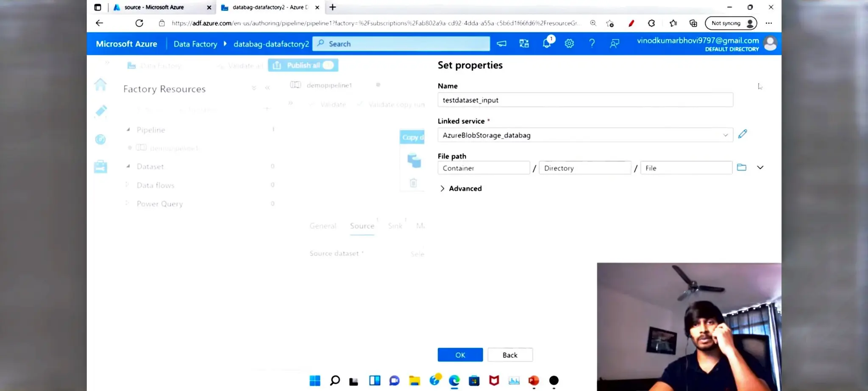Image resolution: width=868 pixels, height=391 pixels.
Task: Edit the linked service with the pencil icon
Action: tap(743, 134)
